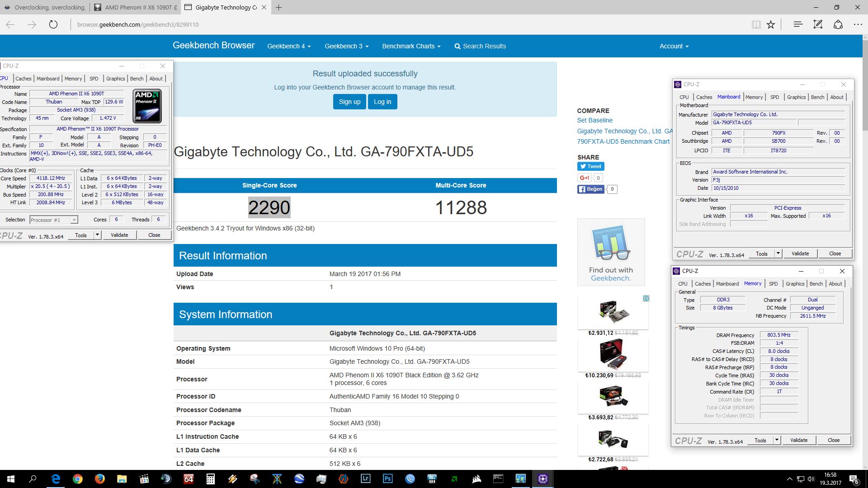The width and height of the screenshot is (868, 488).
Task: Switch to Caches tab in left CPU-Z
Action: (24, 79)
